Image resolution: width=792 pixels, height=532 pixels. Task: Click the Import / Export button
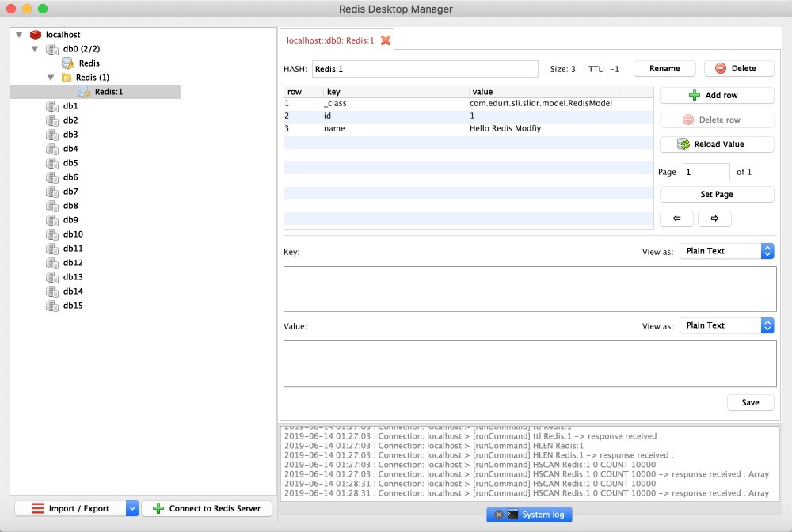[70, 508]
